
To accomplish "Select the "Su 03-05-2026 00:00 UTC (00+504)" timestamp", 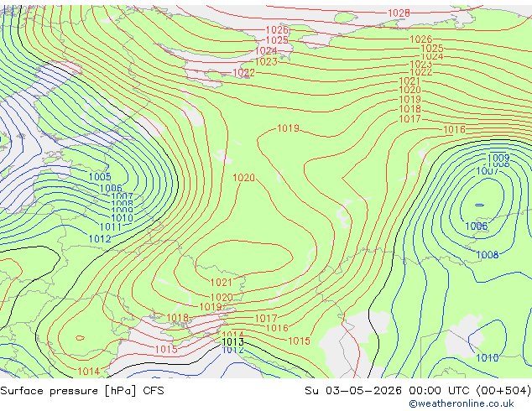I will (x=418, y=391).
